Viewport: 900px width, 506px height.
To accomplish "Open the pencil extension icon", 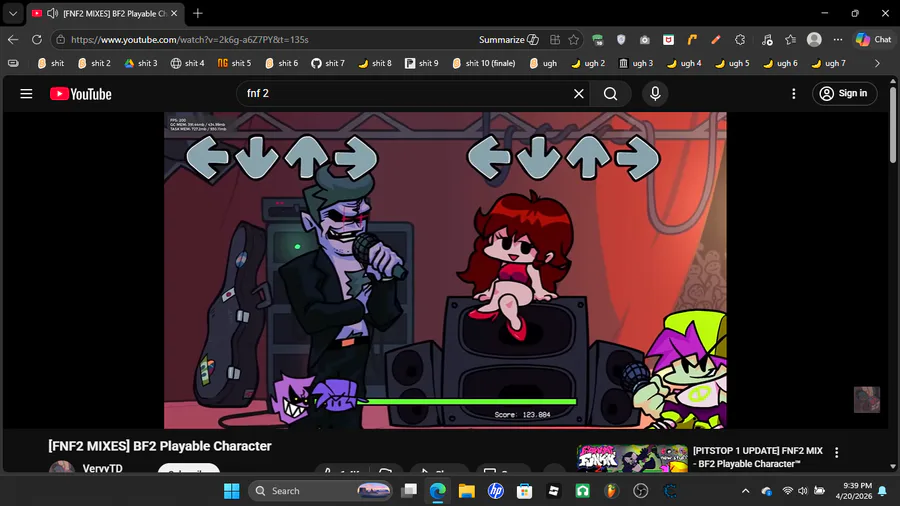I will pyautogui.click(x=716, y=40).
